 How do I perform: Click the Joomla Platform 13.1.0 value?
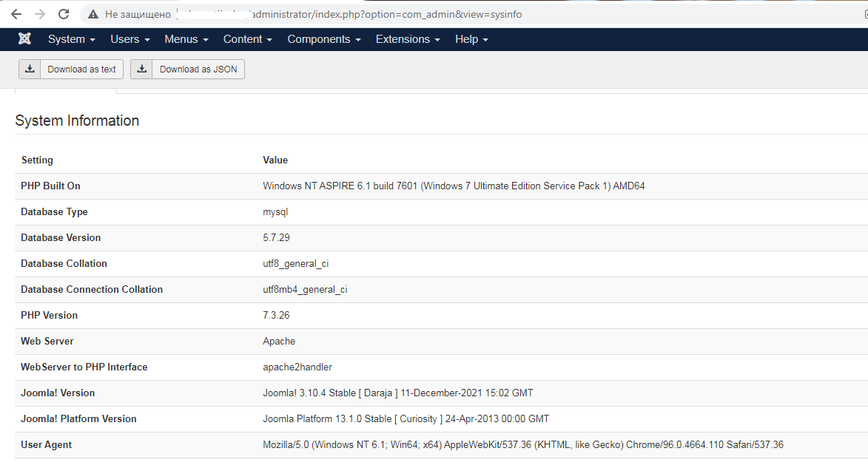pyautogui.click(x=406, y=418)
